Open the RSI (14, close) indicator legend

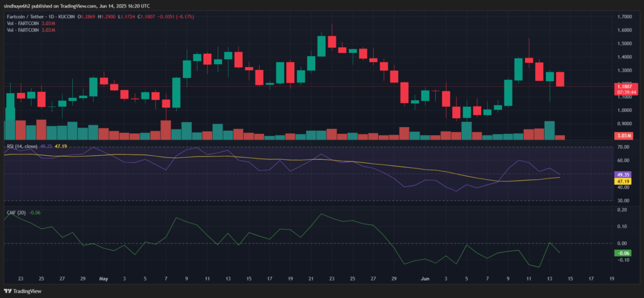pos(22,146)
